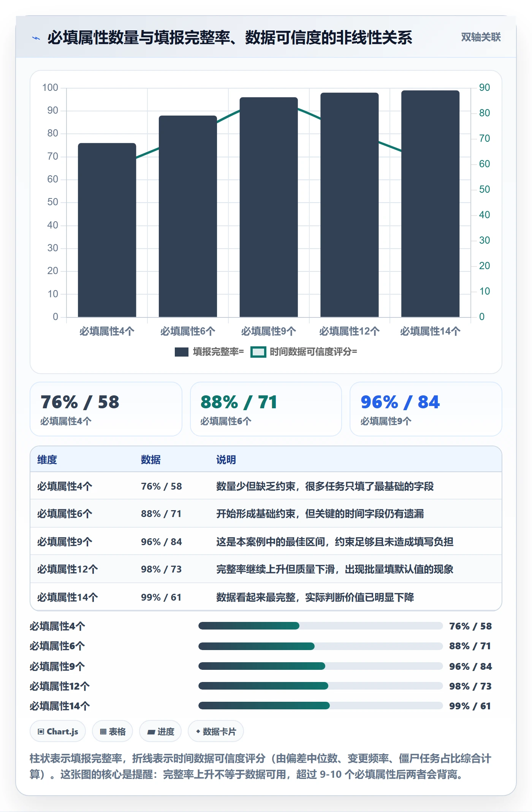Toggle the 时间数据可信度评分 legend teal swatch
532x812 pixels.
coord(258,352)
